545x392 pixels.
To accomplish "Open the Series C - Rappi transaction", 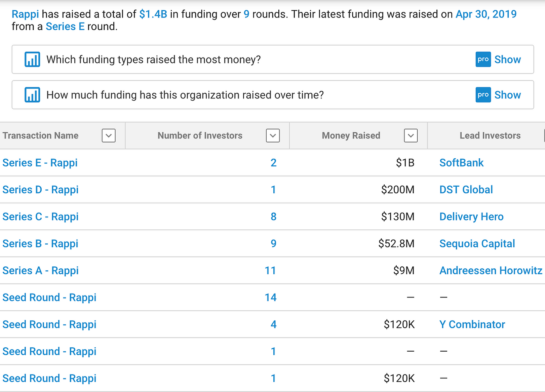I will (40, 216).
